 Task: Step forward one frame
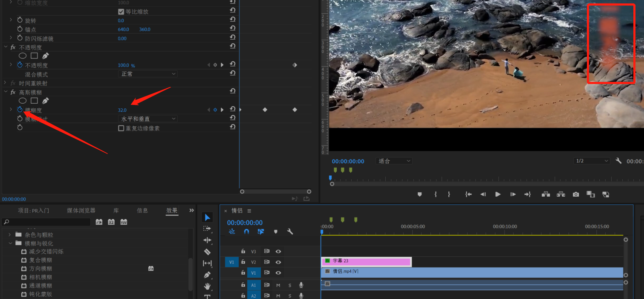(x=513, y=194)
